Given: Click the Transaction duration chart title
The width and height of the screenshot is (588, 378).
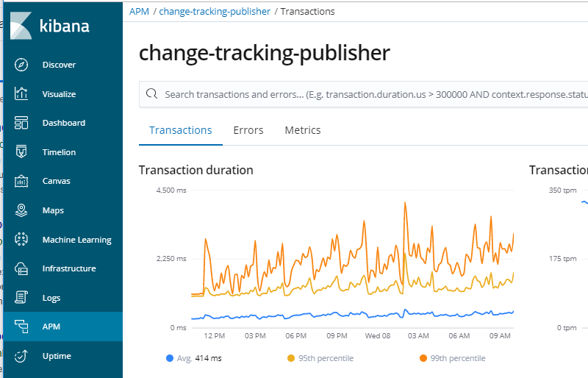Looking at the screenshot, I should pyautogui.click(x=196, y=170).
